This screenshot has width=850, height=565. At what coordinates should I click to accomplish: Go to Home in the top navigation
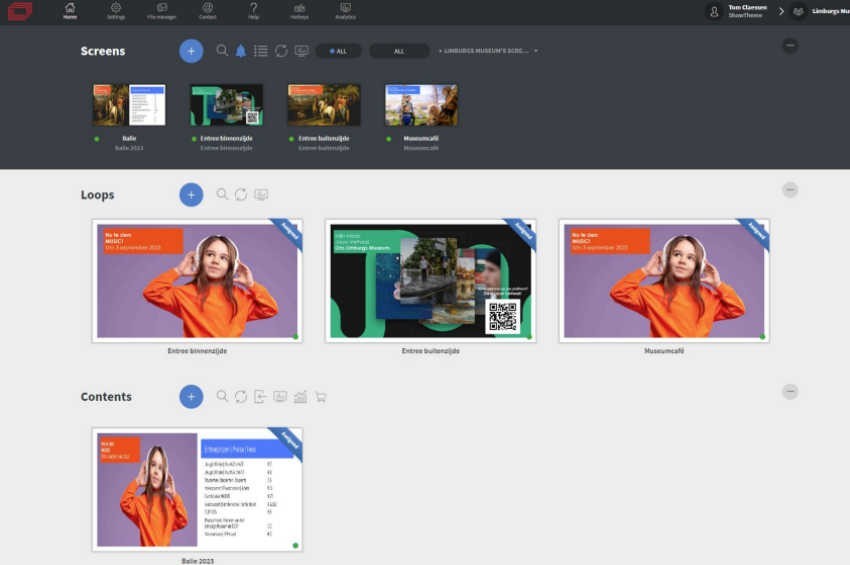pyautogui.click(x=70, y=11)
